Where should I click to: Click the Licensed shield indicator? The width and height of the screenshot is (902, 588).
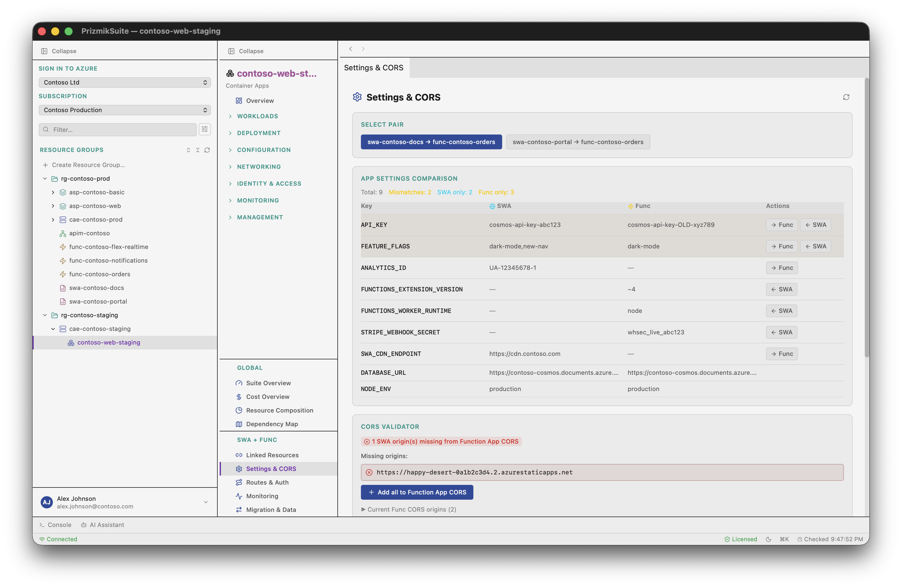click(x=740, y=539)
